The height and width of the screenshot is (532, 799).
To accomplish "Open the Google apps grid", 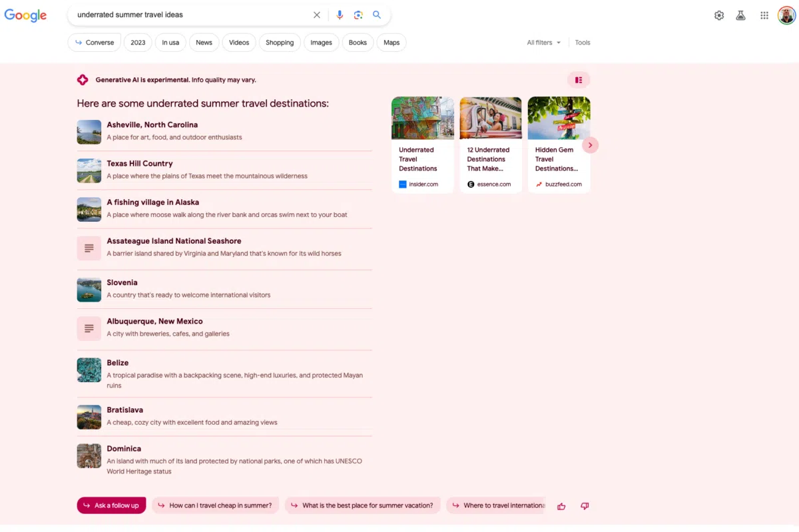I will point(764,15).
